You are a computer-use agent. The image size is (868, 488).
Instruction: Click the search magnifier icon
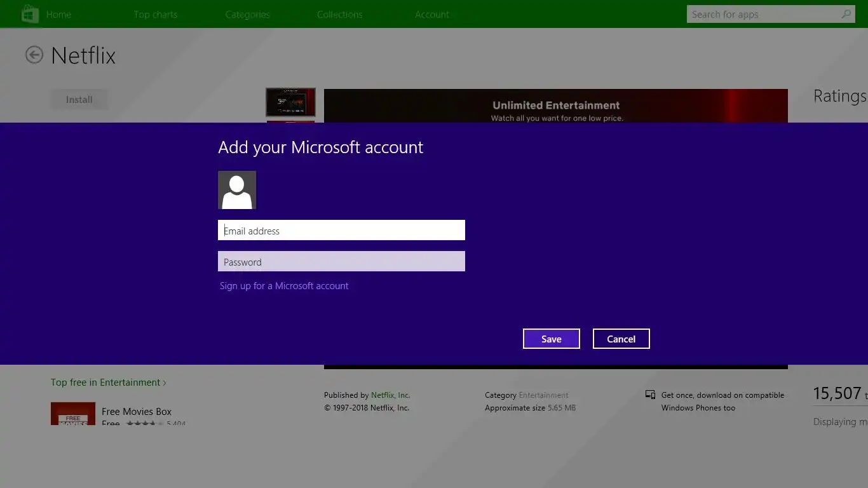(x=846, y=14)
